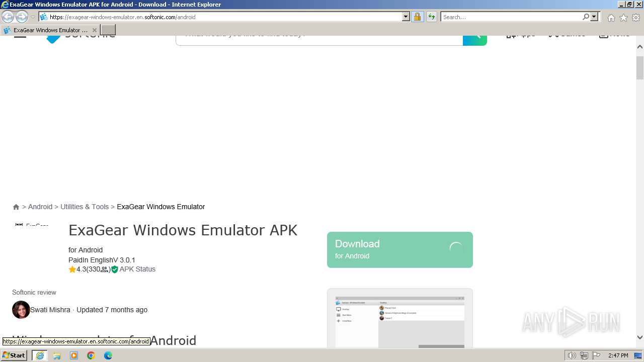Click the green Softonic search button
644x362 pixels.
coord(475,40)
